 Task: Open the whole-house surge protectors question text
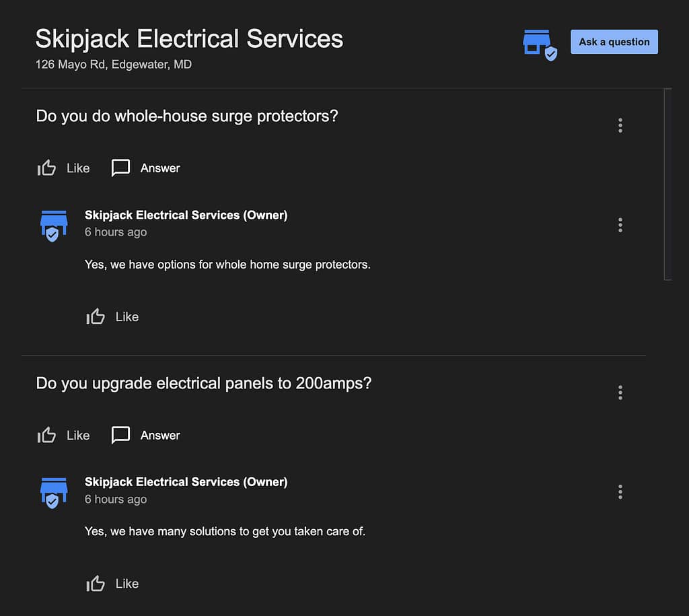[187, 116]
